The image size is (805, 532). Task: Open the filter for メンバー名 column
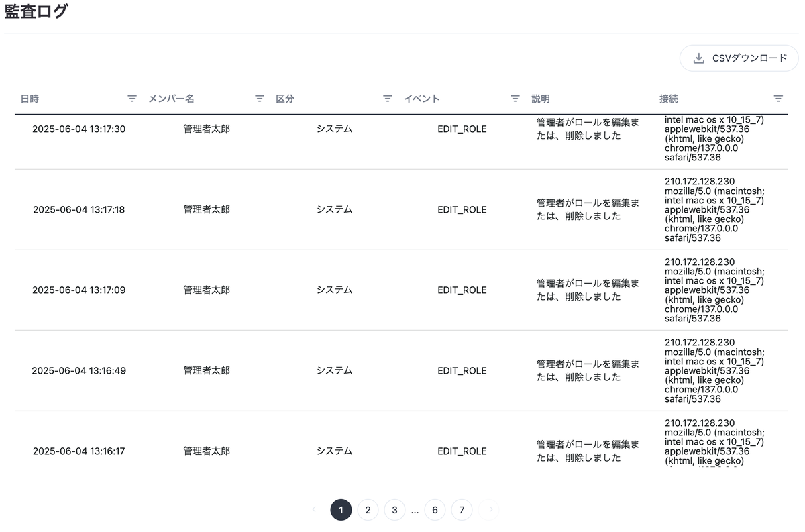tap(260, 99)
